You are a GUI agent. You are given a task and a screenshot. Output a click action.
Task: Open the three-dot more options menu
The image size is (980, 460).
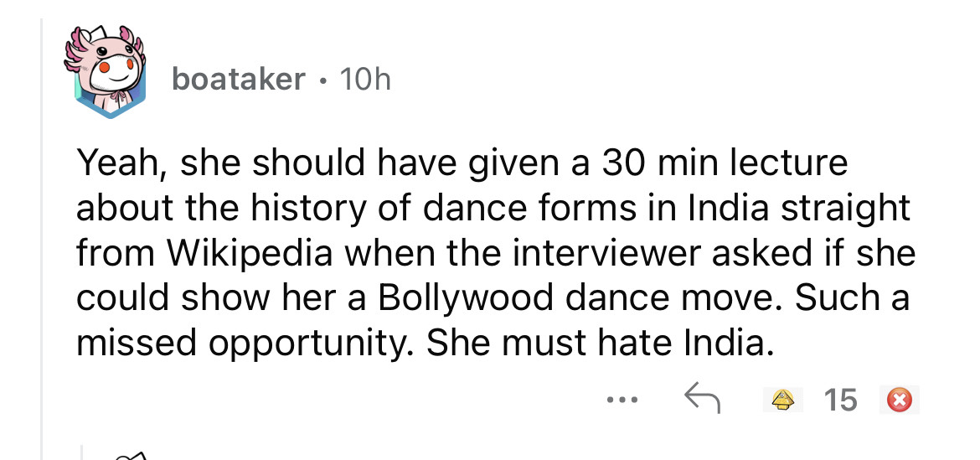pyautogui.click(x=624, y=400)
